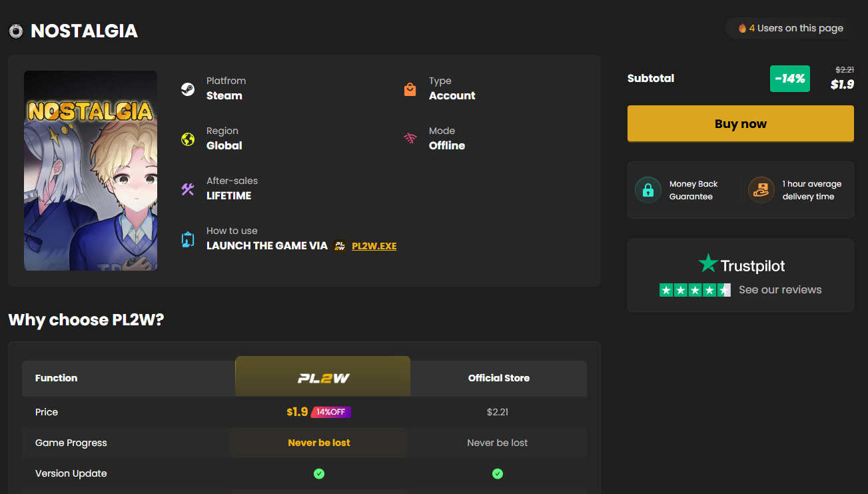Click the After-sales tools icon
The image size is (868, 494).
[188, 189]
